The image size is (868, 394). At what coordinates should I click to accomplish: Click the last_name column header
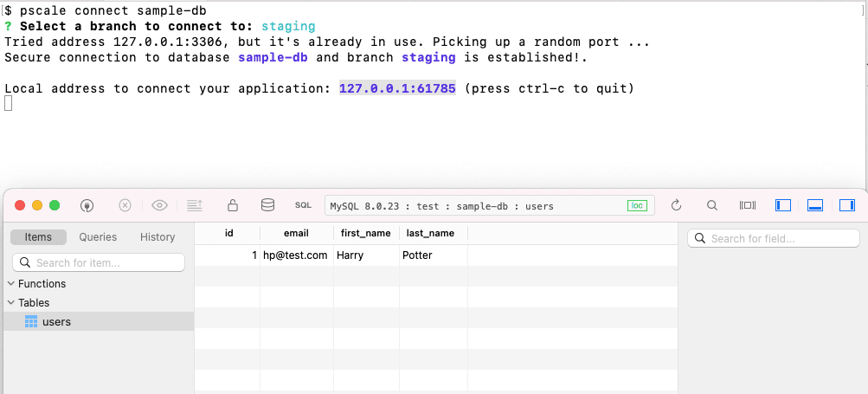click(429, 234)
